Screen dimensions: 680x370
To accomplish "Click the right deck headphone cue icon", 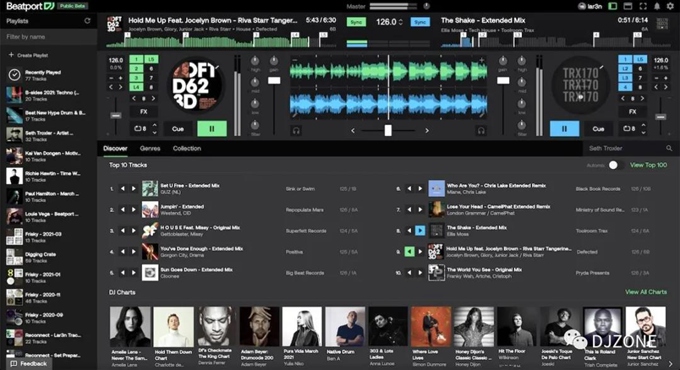I will (481, 130).
